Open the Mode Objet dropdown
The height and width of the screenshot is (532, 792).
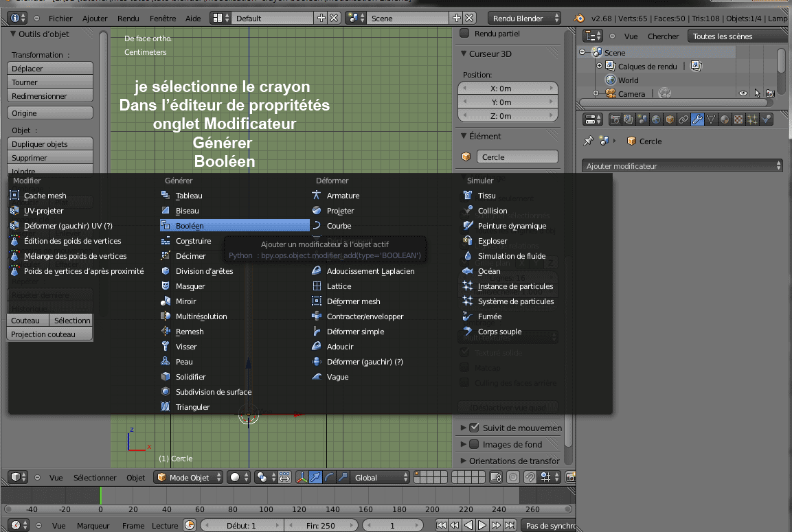tap(188, 478)
